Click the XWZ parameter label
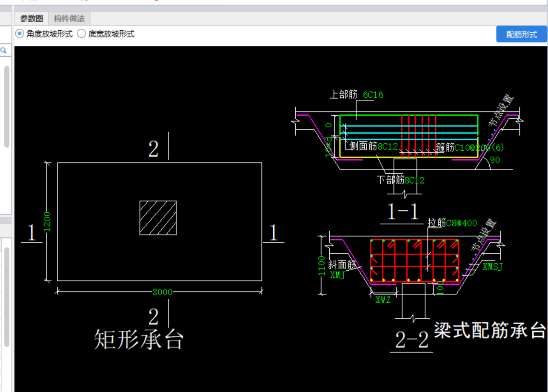Screen dimensions: 548x392 [x=383, y=300]
